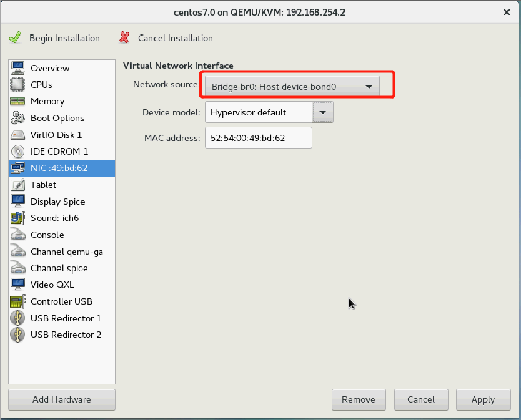Click the red X Cancel Installation icon
Viewport: 521px width, 420px height.
click(124, 38)
